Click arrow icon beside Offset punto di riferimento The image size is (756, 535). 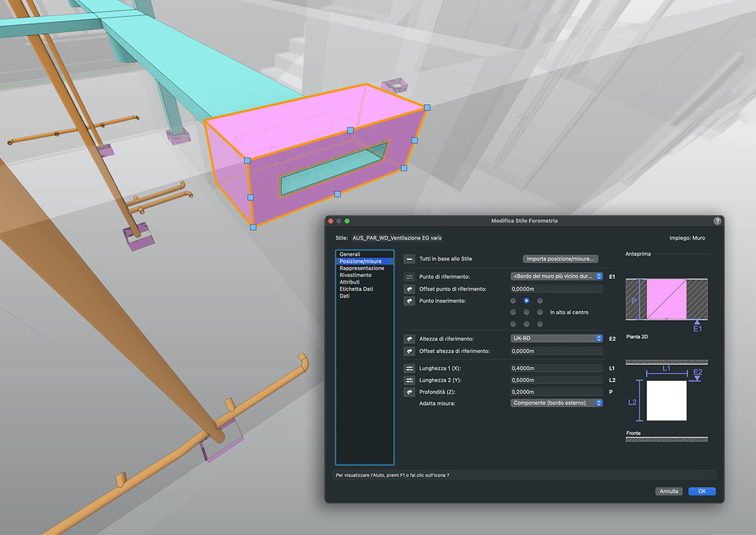coord(409,289)
